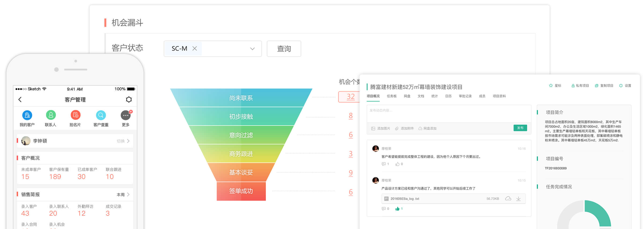The height and width of the screenshot is (229, 644).
Task: Click the 发布动态内容 input field
Action: pyautogui.click(x=449, y=114)
